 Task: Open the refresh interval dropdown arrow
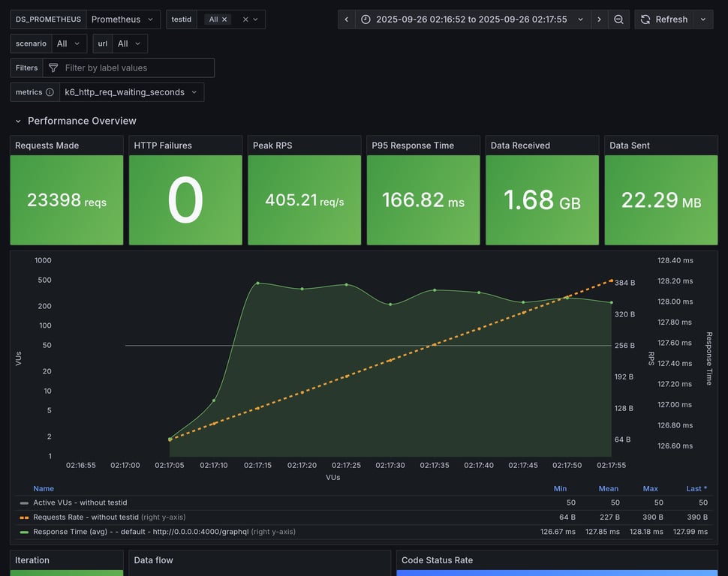(703, 19)
